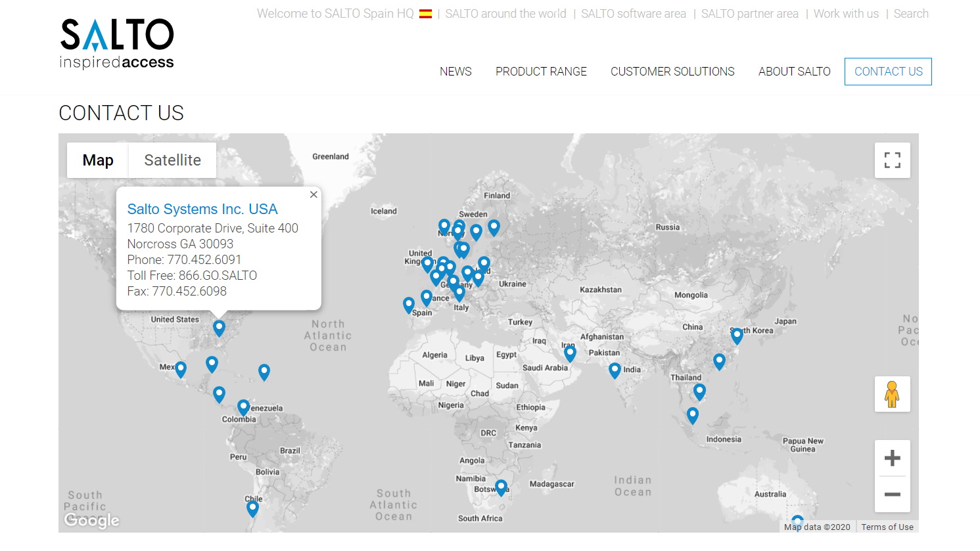Click the USA map marker
980x551 pixels.
pos(219,328)
